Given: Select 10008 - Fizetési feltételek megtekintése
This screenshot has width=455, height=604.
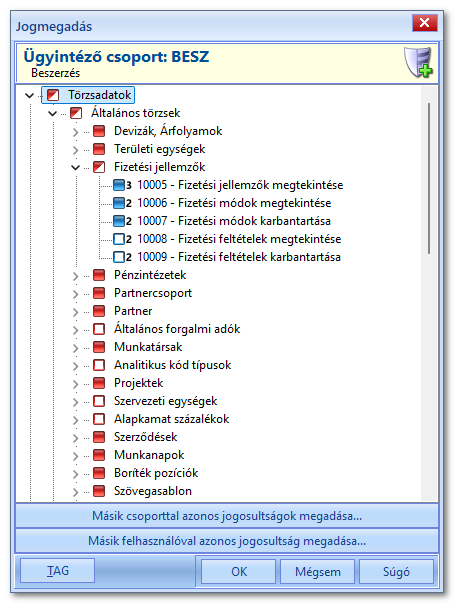Looking at the screenshot, I should pos(239,239).
